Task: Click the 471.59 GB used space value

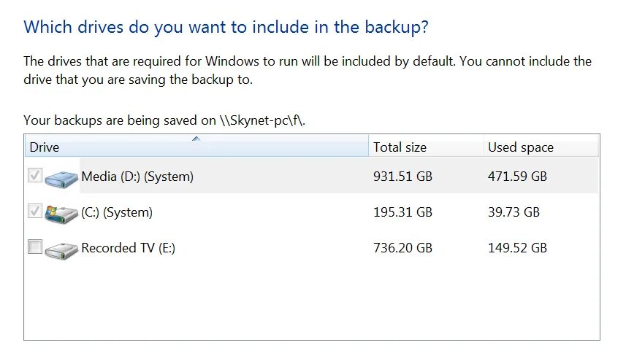Action: pyautogui.click(x=517, y=177)
